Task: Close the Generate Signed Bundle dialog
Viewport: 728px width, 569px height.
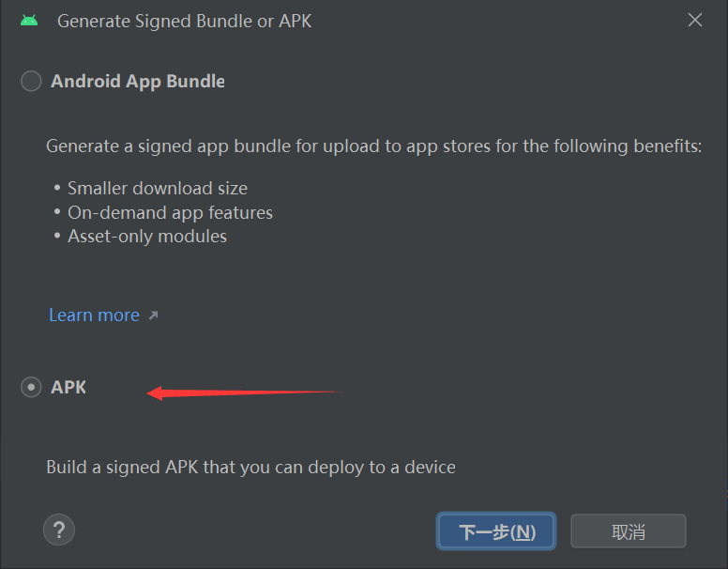Action: pyautogui.click(x=694, y=20)
